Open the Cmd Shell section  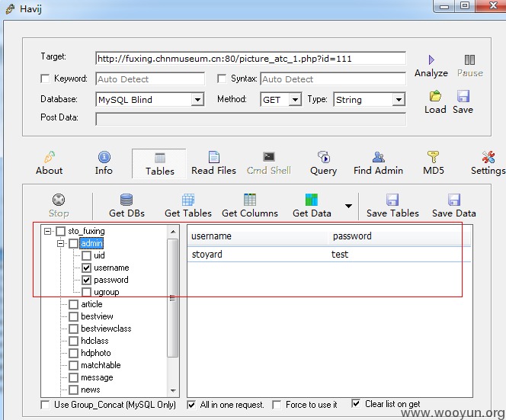click(x=268, y=163)
